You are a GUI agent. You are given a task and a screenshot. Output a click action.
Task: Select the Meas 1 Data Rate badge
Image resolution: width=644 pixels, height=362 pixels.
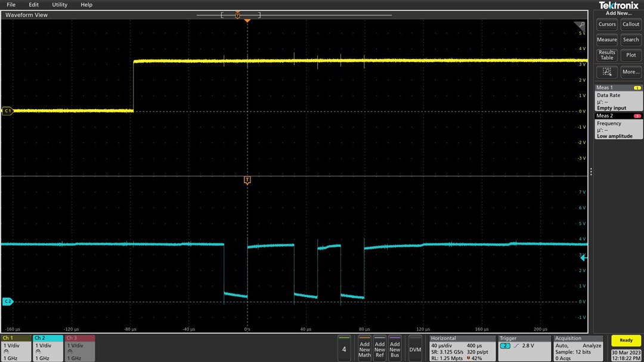(x=618, y=98)
